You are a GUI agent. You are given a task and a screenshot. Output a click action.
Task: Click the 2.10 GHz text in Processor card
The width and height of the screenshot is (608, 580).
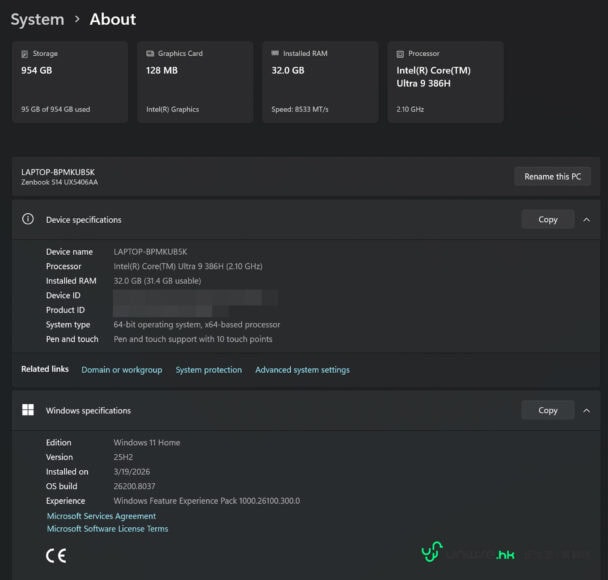[410, 109]
